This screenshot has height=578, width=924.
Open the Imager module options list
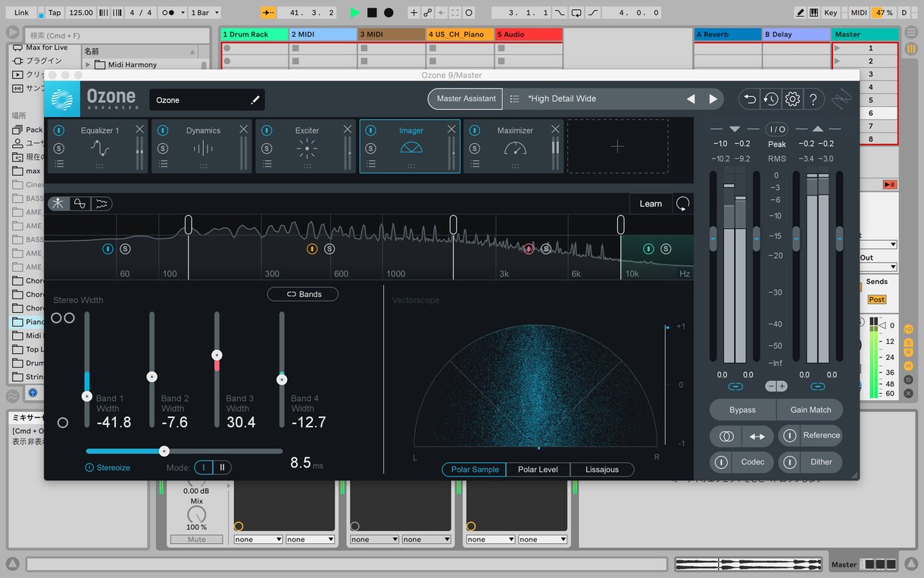tap(370, 164)
